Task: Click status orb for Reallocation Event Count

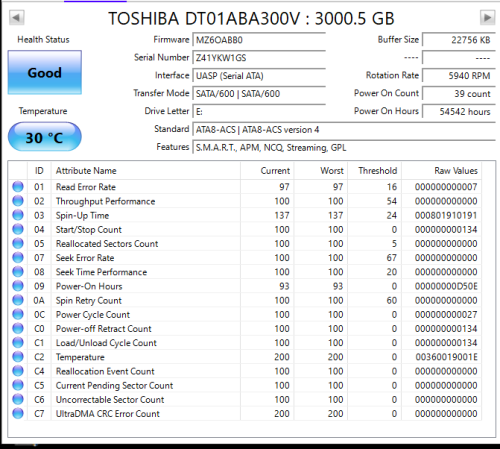Action: tap(18, 371)
